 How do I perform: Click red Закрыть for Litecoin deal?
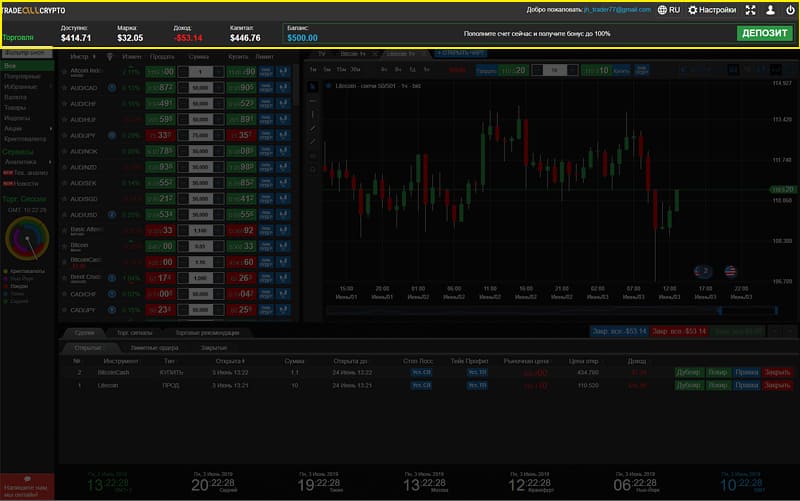tap(777, 385)
